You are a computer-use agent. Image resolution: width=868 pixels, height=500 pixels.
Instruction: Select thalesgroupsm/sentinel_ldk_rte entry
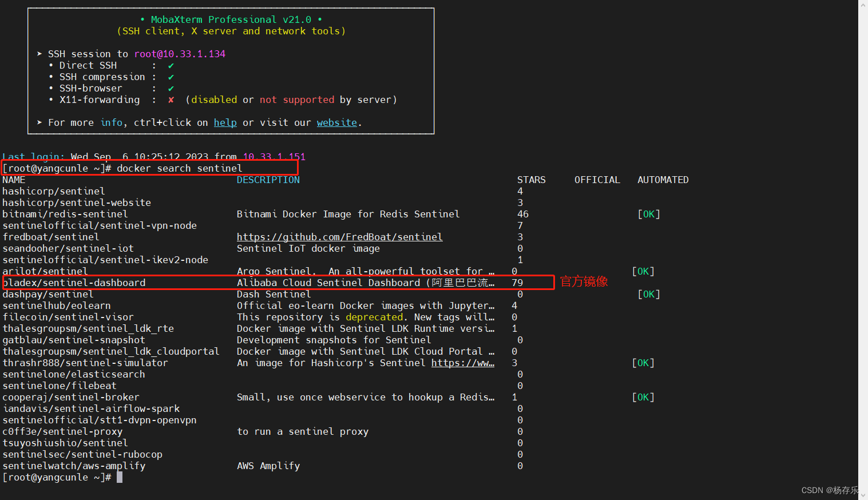tap(88, 328)
